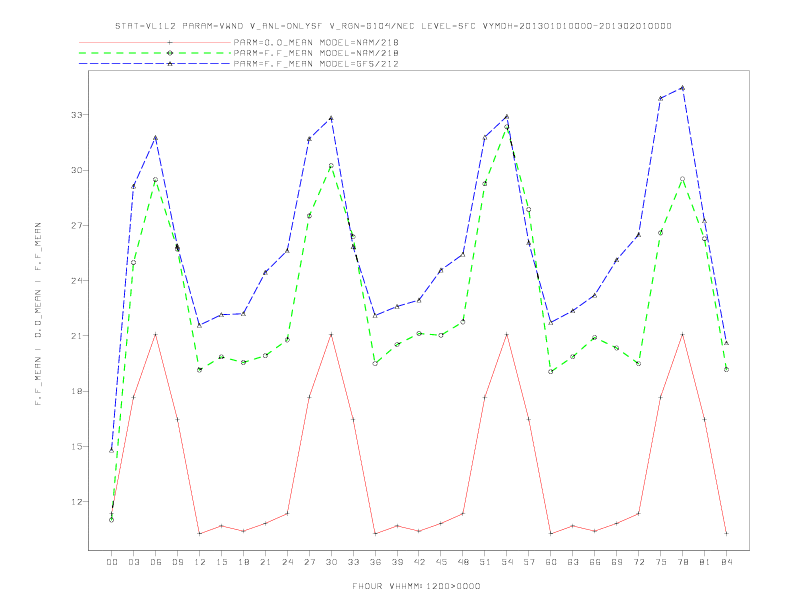The height and width of the screenshot is (612, 792).
Task: Click x-axis forecast hour label 78
Action: coord(682,562)
